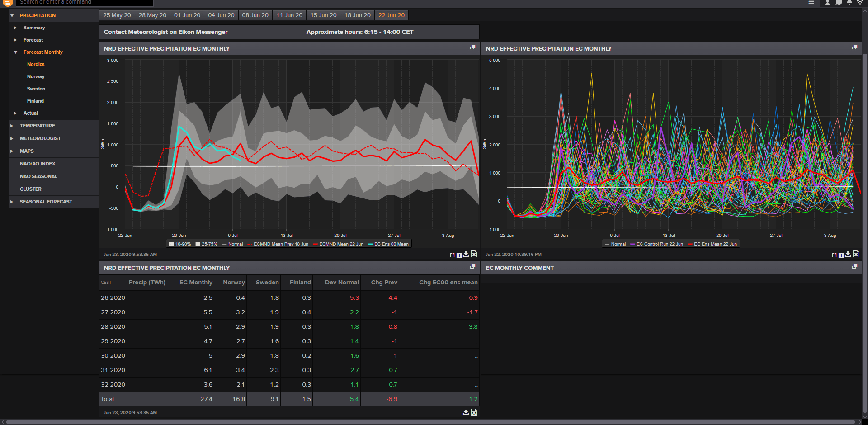
Task: Open the messenger chat bubble icon
Action: 839,2
